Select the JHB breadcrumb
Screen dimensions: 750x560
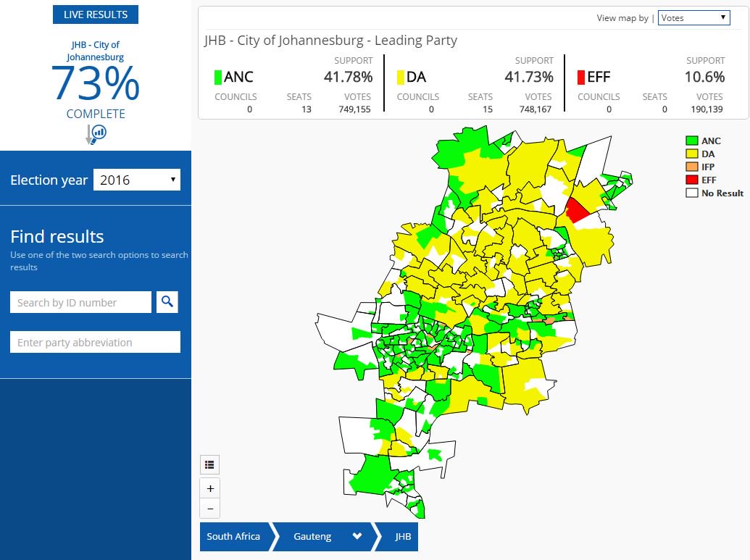(403, 537)
